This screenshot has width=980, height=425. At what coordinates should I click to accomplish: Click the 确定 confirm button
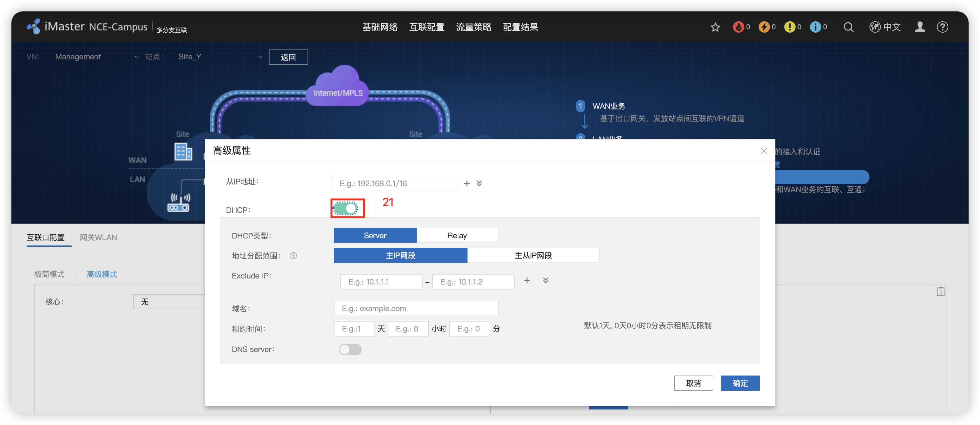coord(740,383)
